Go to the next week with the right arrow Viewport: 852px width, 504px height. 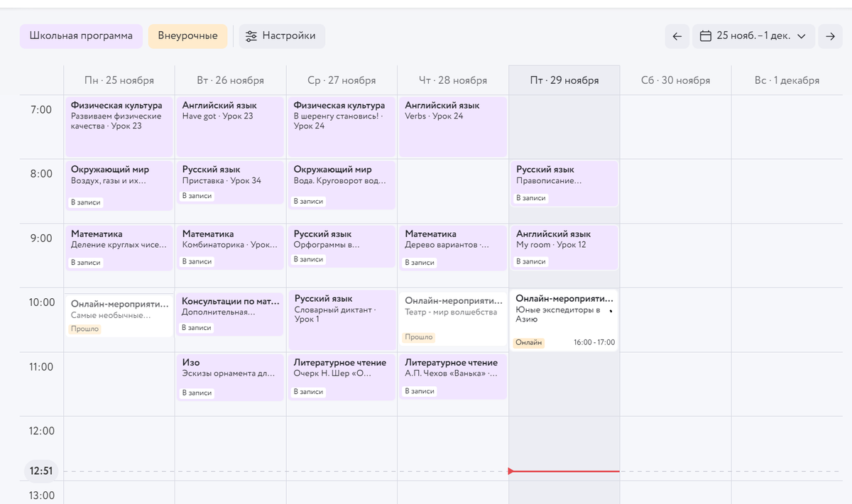pos(830,36)
